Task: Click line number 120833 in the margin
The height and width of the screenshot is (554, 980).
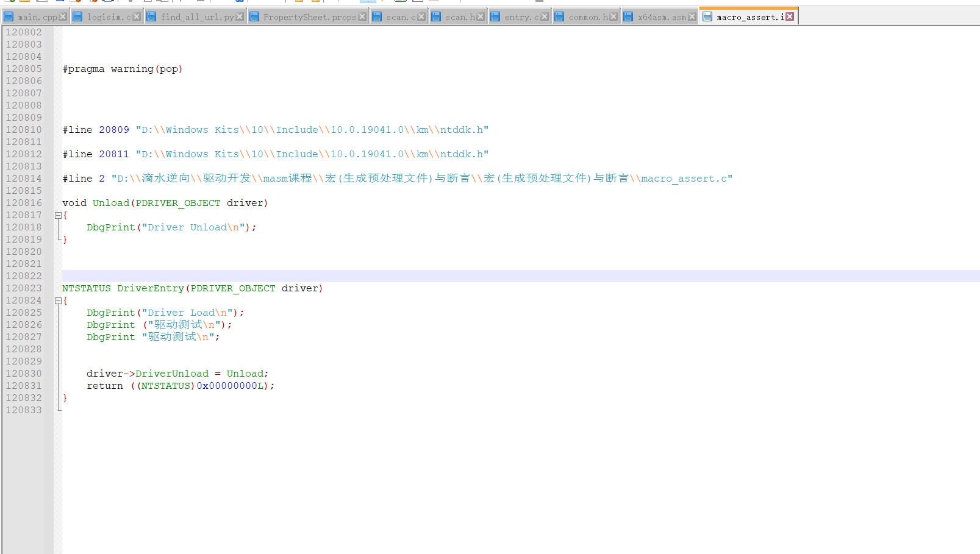Action: coord(24,410)
